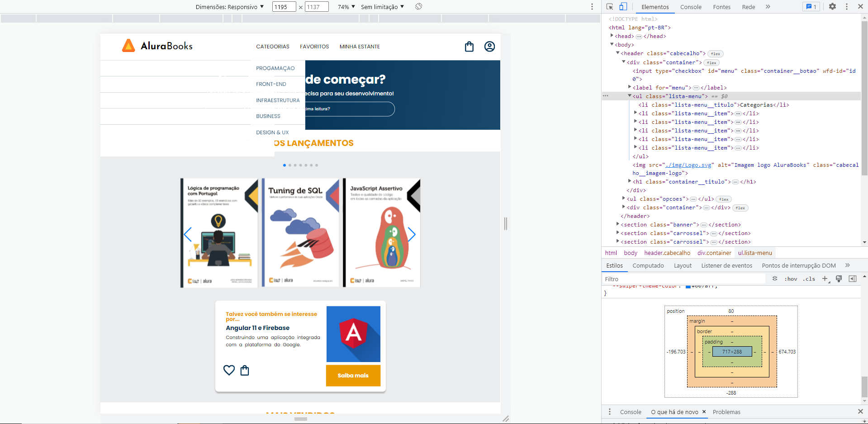This screenshot has height=424, width=868.
Task: Click the header.cabecalho breadcrumb
Action: [667, 253]
